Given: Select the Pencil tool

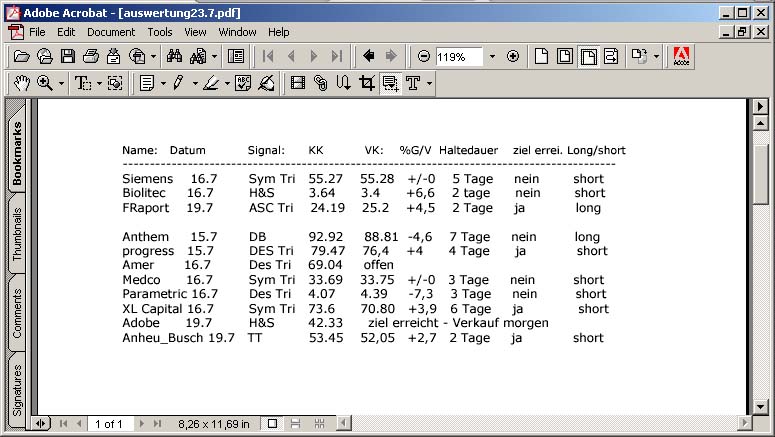Looking at the screenshot, I should coord(179,83).
